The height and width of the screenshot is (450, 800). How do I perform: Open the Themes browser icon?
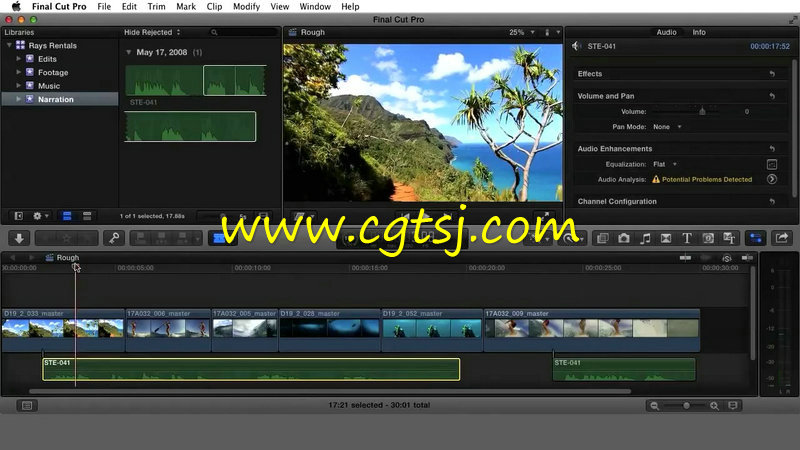[x=729, y=238]
